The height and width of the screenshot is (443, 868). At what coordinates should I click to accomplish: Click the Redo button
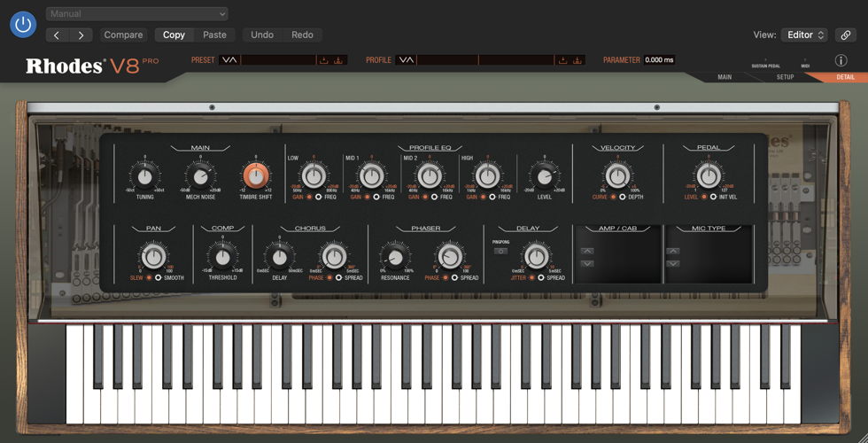click(302, 35)
